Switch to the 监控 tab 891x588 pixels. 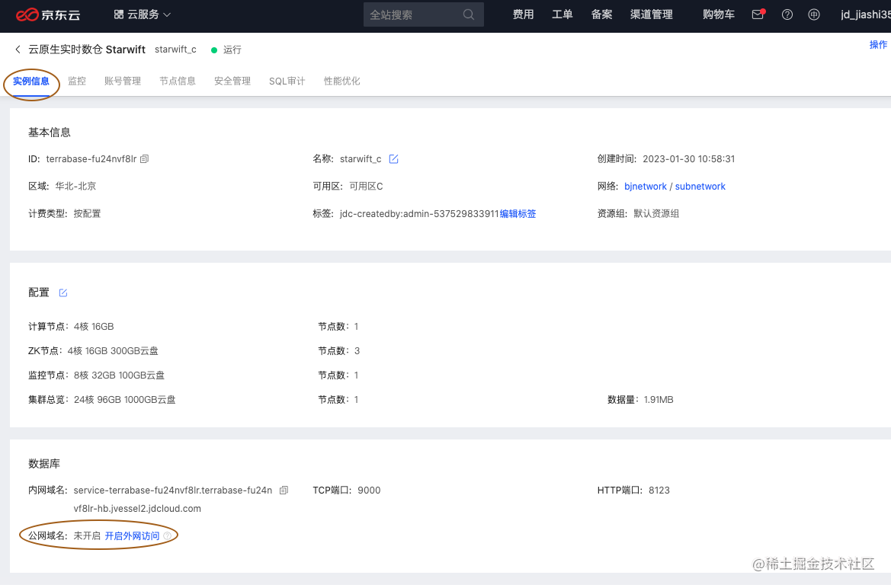[x=77, y=81]
